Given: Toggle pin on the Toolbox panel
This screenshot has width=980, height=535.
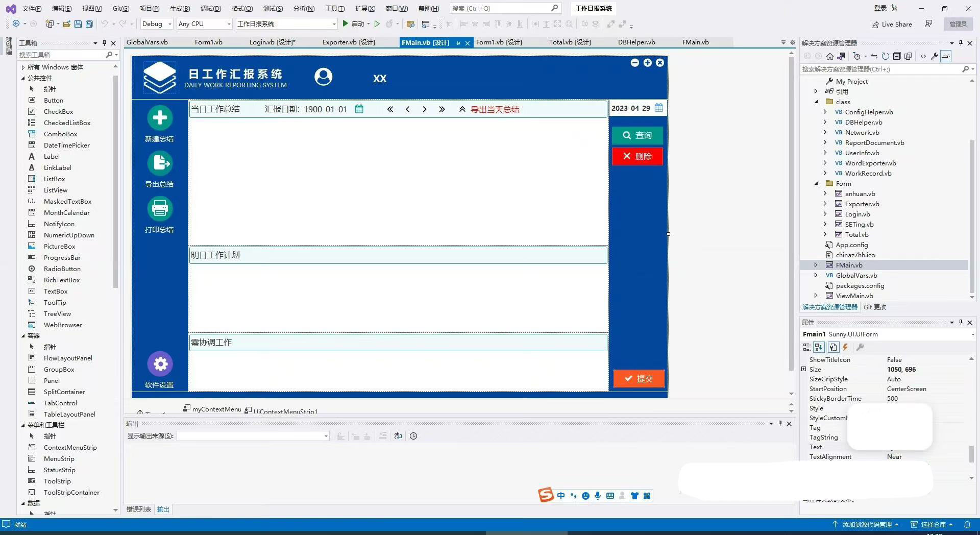Looking at the screenshot, I should [x=104, y=43].
